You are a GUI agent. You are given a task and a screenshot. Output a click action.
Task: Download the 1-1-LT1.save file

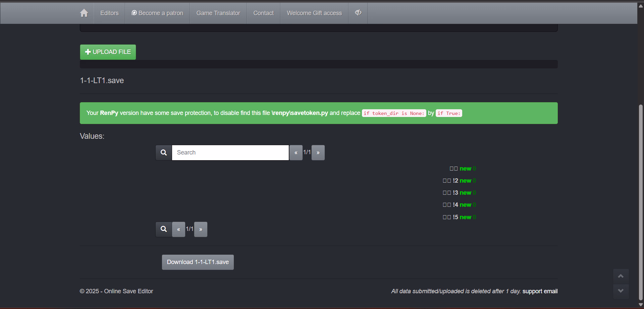tap(198, 262)
